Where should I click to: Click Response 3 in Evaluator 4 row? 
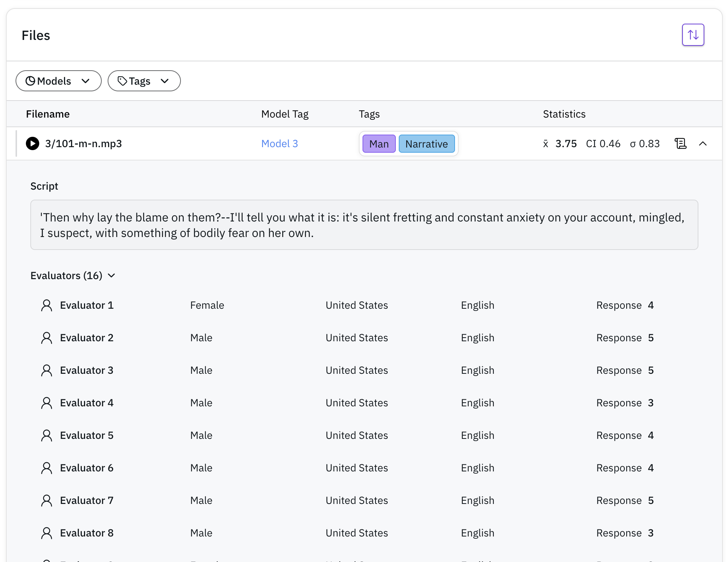coord(625,403)
